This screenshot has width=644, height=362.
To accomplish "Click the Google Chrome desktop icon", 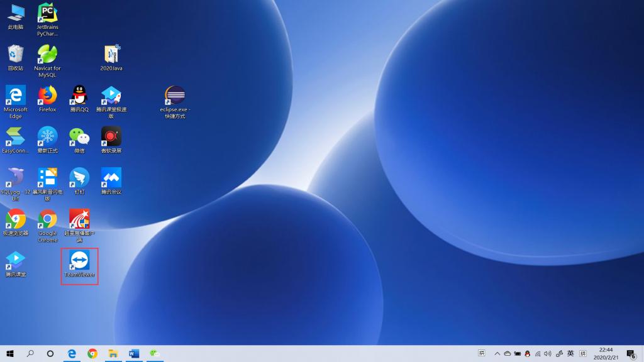I will point(47,219).
